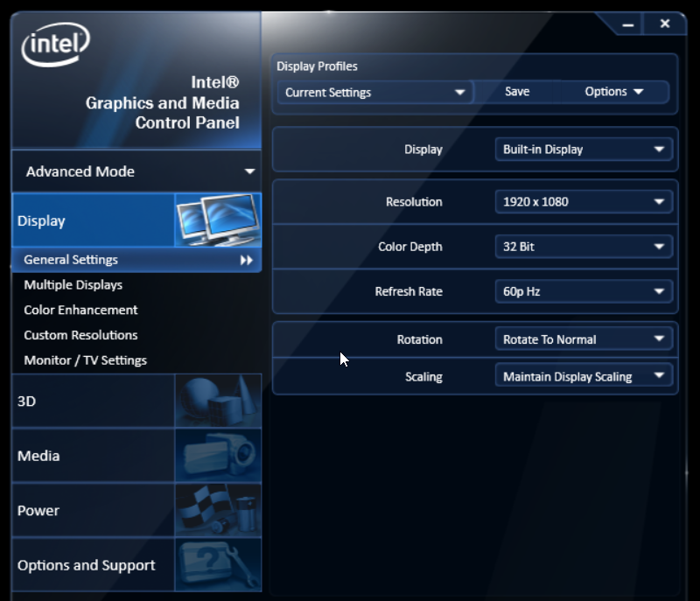
Task: Click the Graphics and Media Control Panel title
Action: click(x=163, y=102)
